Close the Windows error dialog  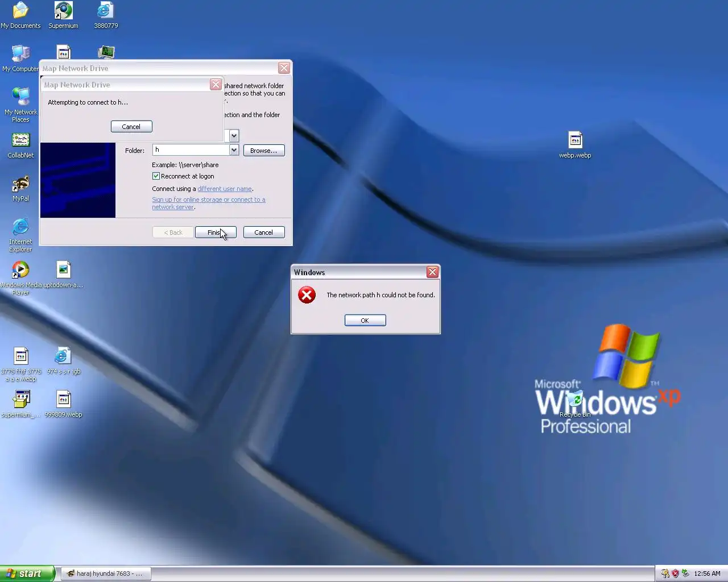tap(432, 272)
